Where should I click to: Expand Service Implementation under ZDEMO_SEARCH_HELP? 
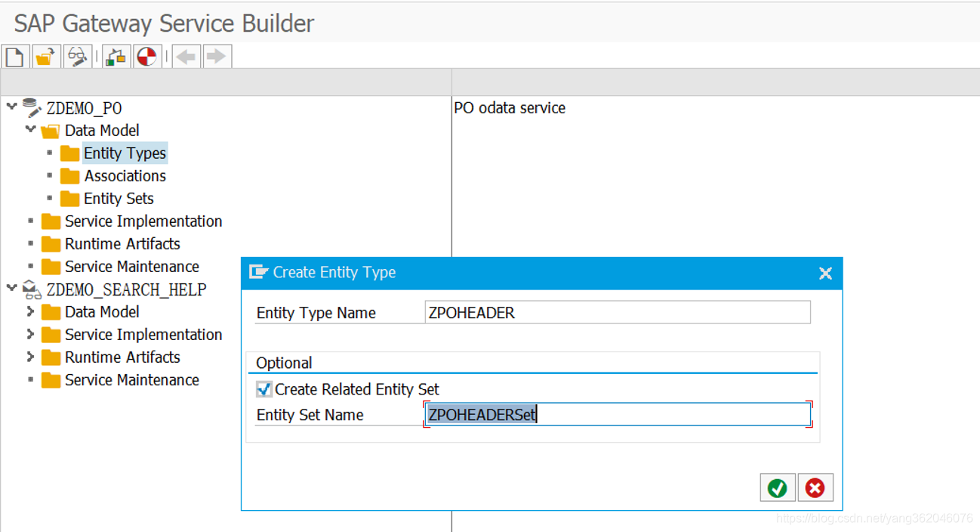pos(30,334)
